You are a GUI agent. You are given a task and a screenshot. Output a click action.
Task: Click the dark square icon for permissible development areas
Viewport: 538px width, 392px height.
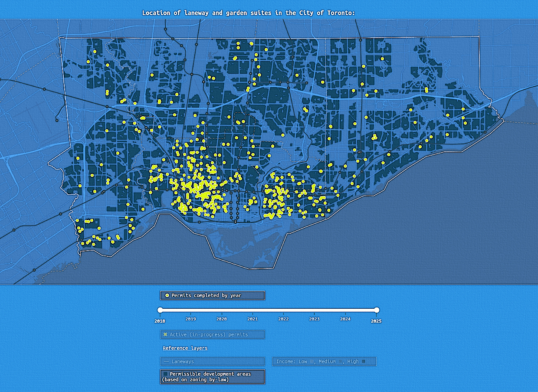(165, 374)
